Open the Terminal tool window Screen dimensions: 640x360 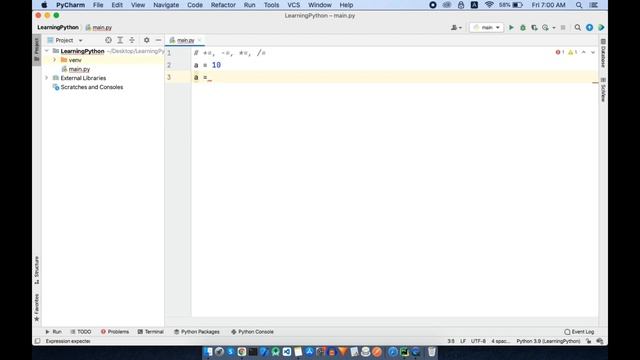[x=151, y=331]
